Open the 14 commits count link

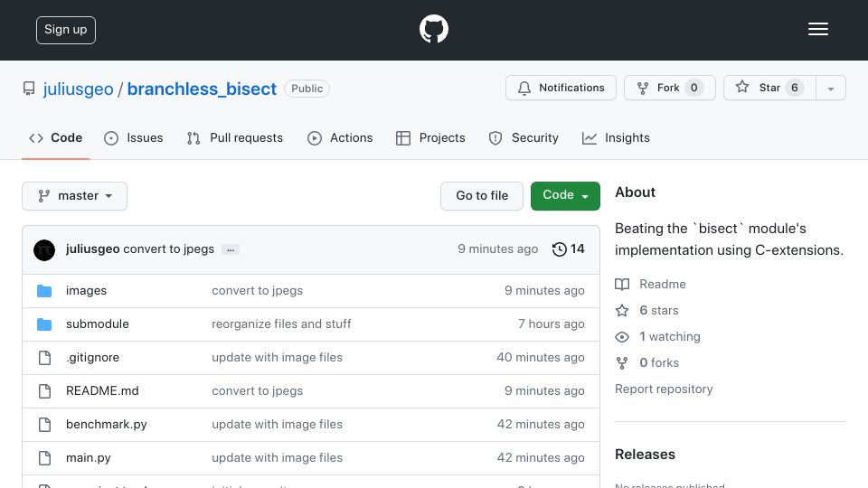[578, 249]
